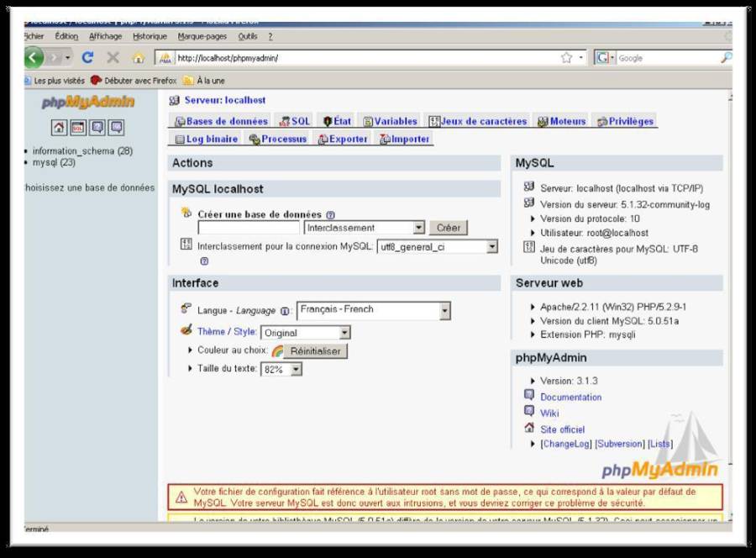Open Débuter avec Firefox bookmark

[134, 81]
